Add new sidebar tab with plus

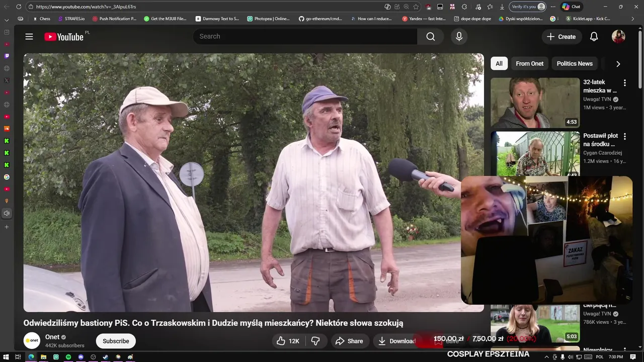[x=7, y=227]
